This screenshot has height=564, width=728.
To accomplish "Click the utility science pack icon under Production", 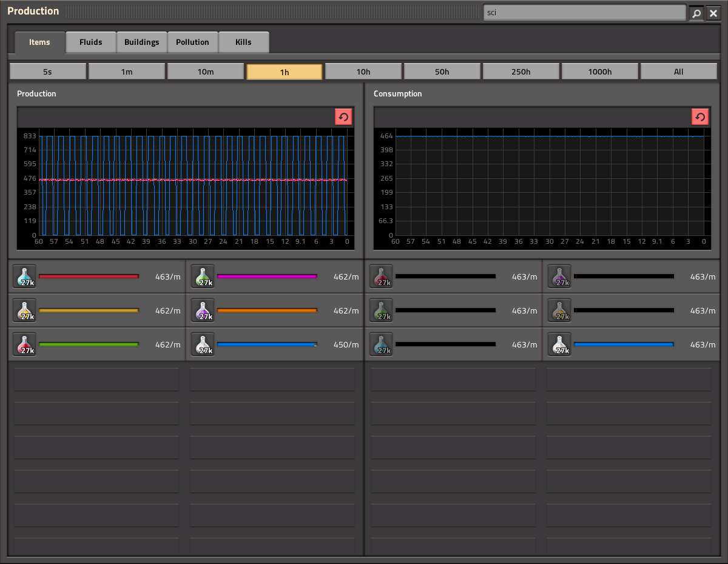I will point(25,311).
